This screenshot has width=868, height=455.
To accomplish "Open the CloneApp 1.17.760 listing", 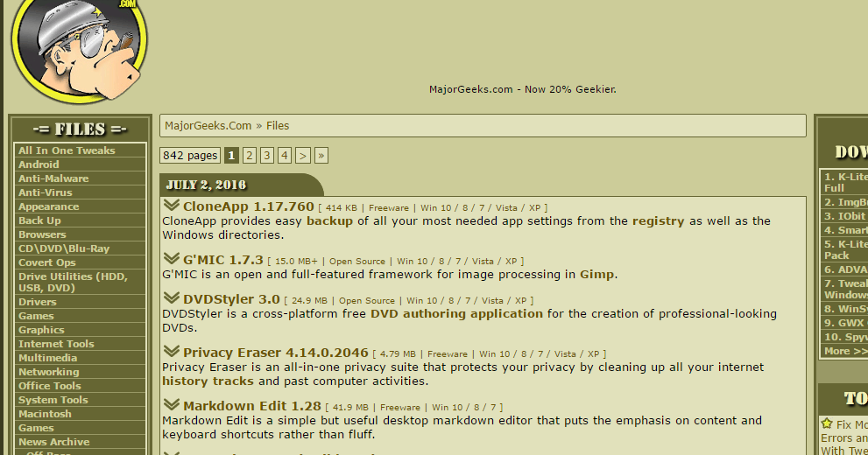I will point(249,206).
